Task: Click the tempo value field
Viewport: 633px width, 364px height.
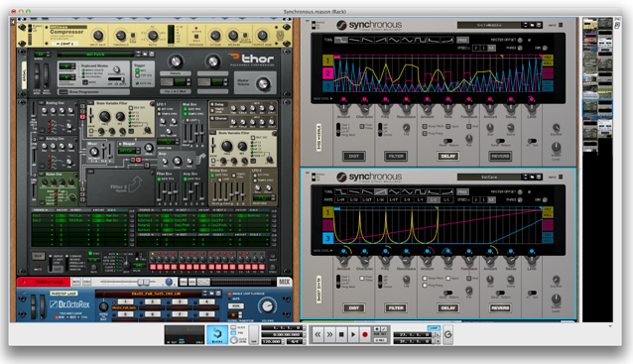Action: (x=272, y=341)
